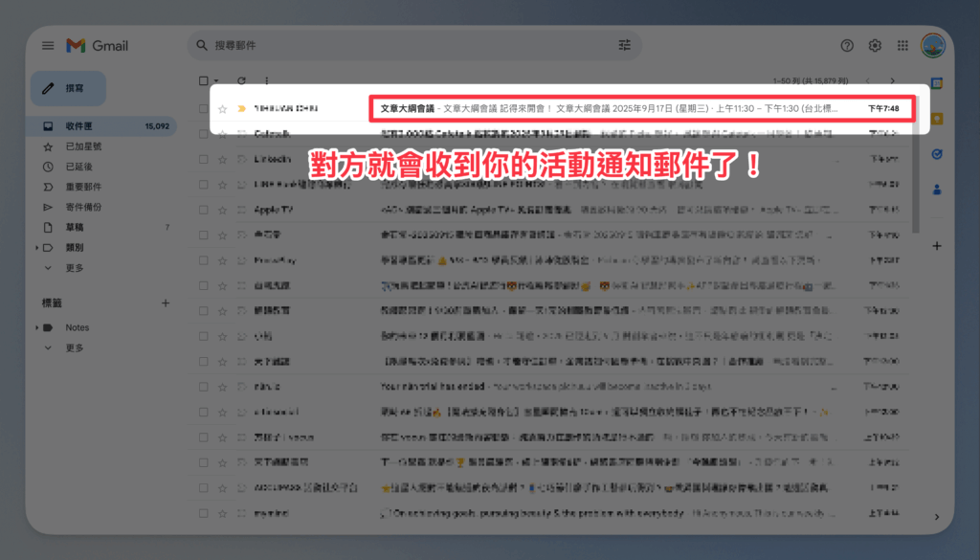Click the 撰寫 compose button

pos(68,88)
